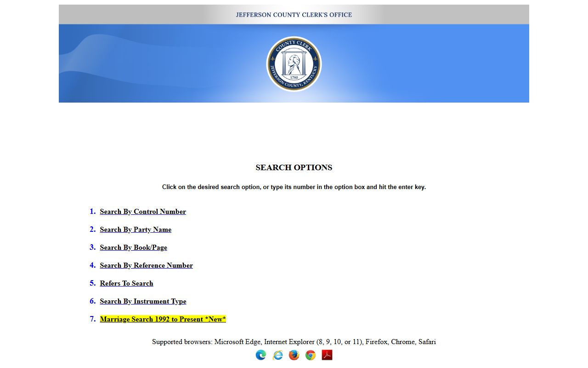Click the number 7. before Marriage Search
Image resolution: width=588 pixels, height=368 pixels.
(93, 319)
